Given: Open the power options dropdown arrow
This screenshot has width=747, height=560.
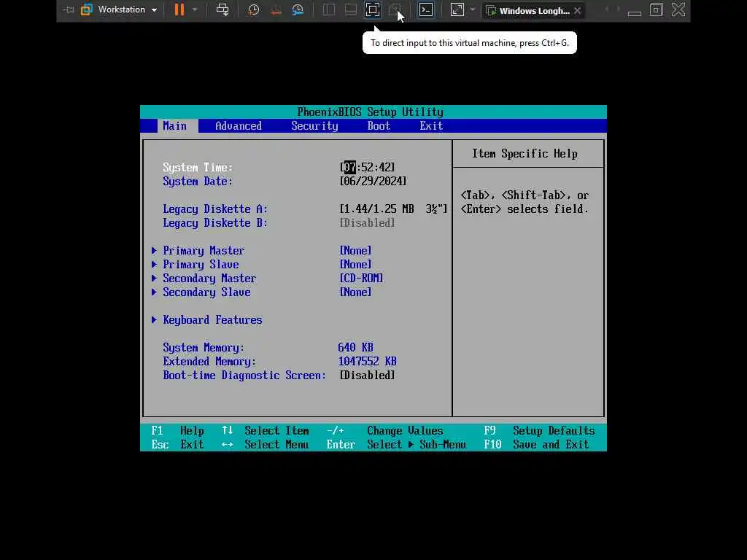Looking at the screenshot, I should [x=195, y=9].
